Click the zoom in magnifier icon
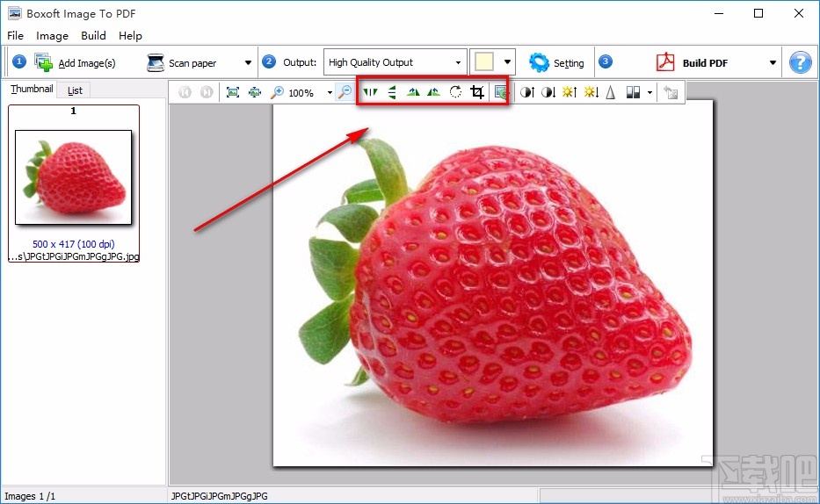 click(277, 92)
